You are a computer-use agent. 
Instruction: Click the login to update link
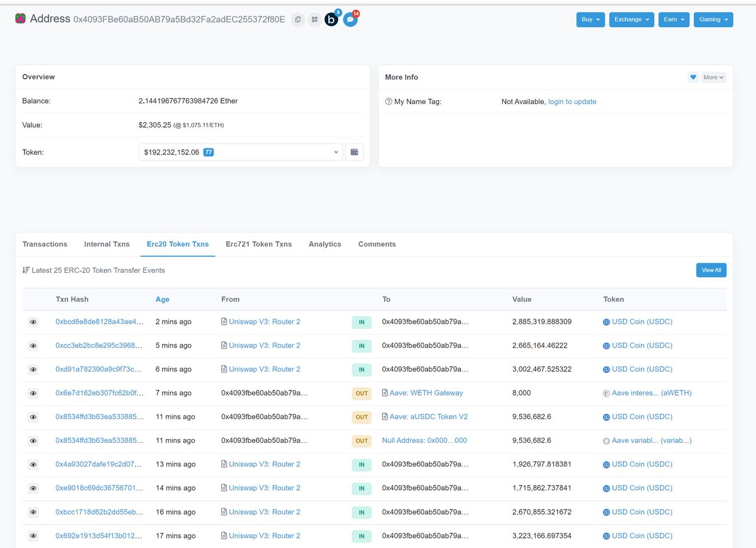[572, 101]
